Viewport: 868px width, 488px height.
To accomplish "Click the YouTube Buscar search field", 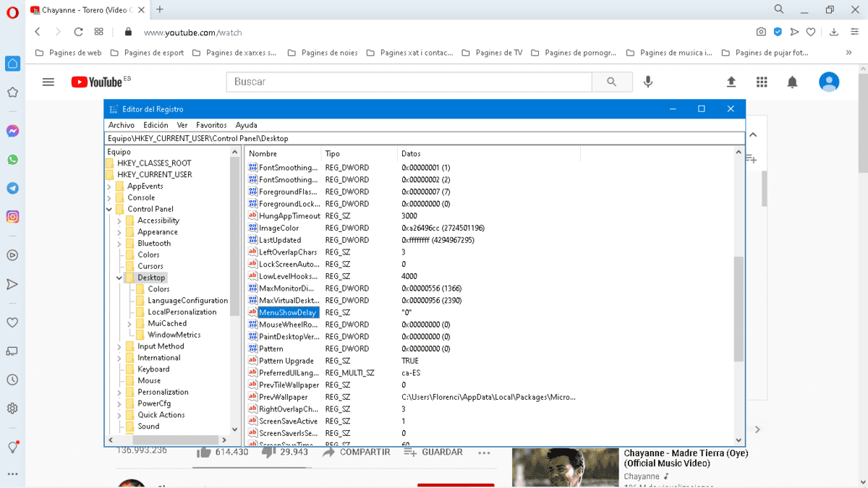I will coord(409,82).
